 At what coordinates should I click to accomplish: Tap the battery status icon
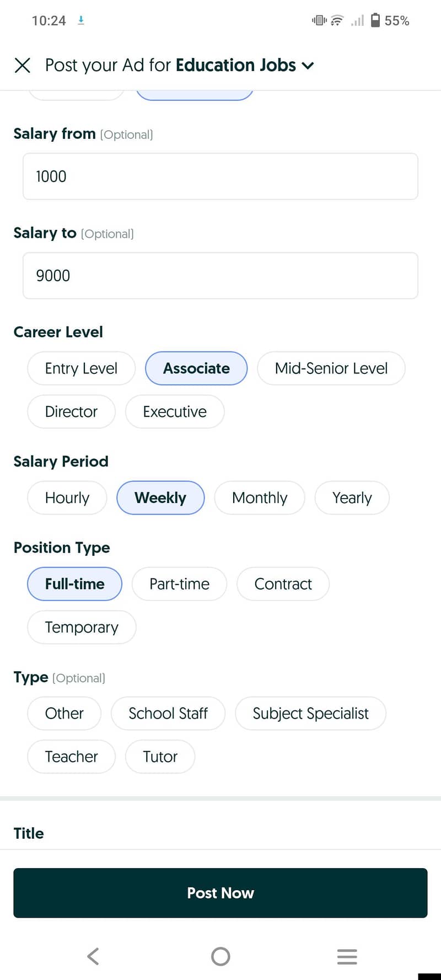pos(375,20)
